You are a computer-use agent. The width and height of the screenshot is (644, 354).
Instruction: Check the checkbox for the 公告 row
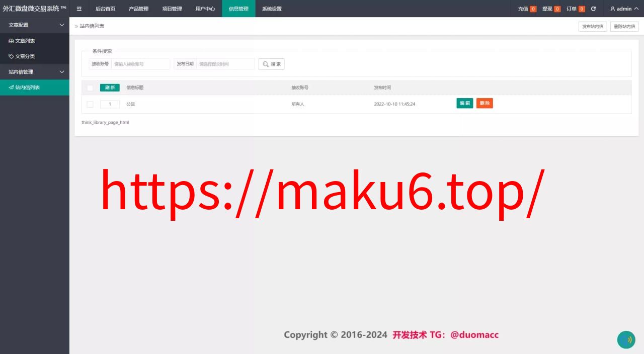pyautogui.click(x=90, y=104)
